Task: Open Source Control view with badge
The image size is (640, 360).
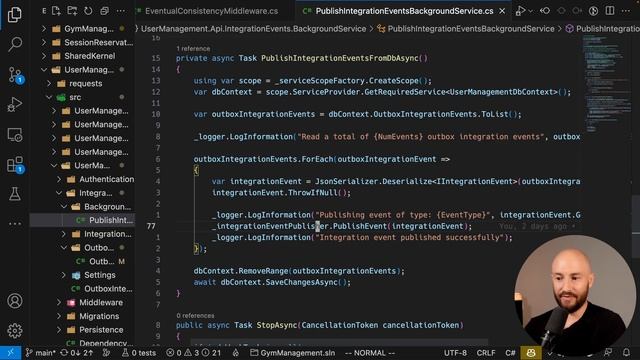Action: tap(16, 76)
